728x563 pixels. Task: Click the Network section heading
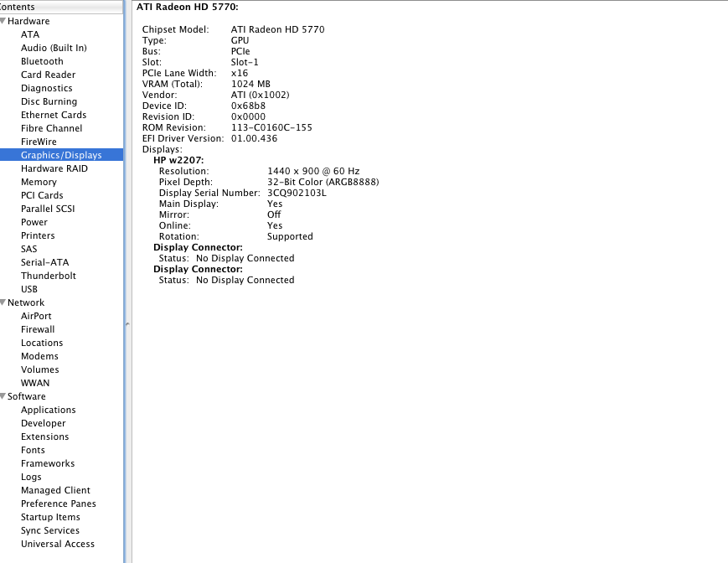(x=26, y=302)
